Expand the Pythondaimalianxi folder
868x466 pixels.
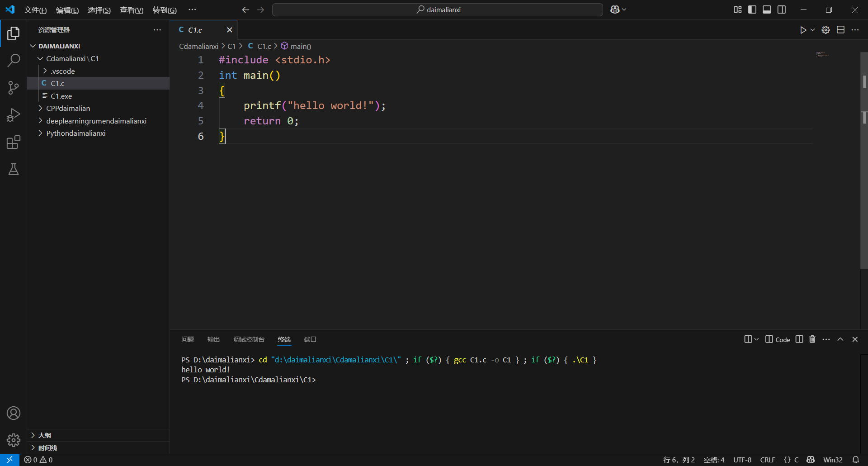click(x=99, y=133)
